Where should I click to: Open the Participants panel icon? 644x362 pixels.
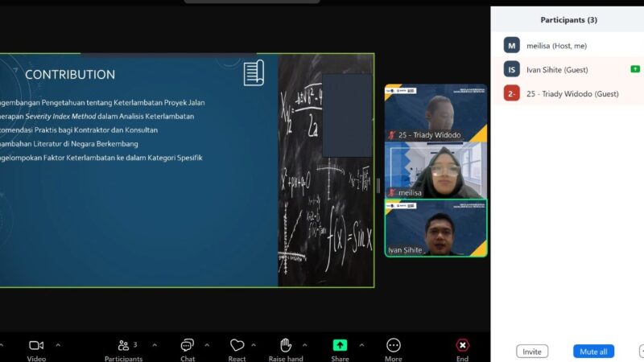[x=124, y=345]
